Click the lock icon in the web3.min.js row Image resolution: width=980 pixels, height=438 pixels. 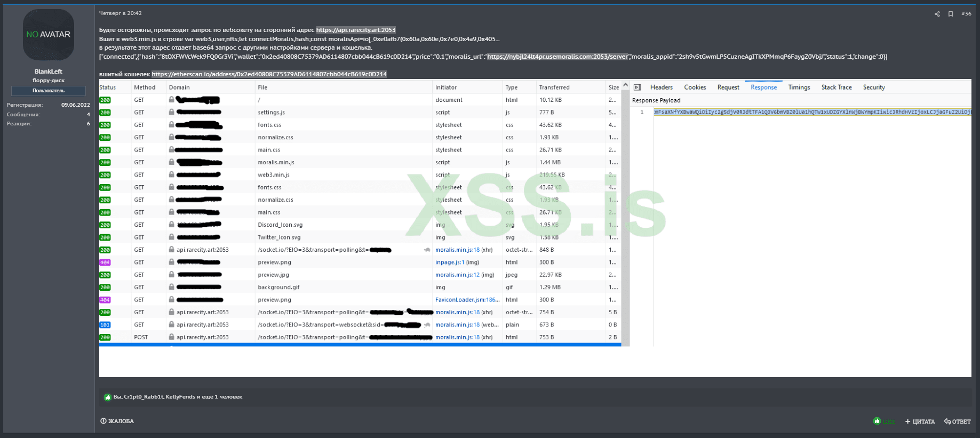pyautogui.click(x=171, y=175)
